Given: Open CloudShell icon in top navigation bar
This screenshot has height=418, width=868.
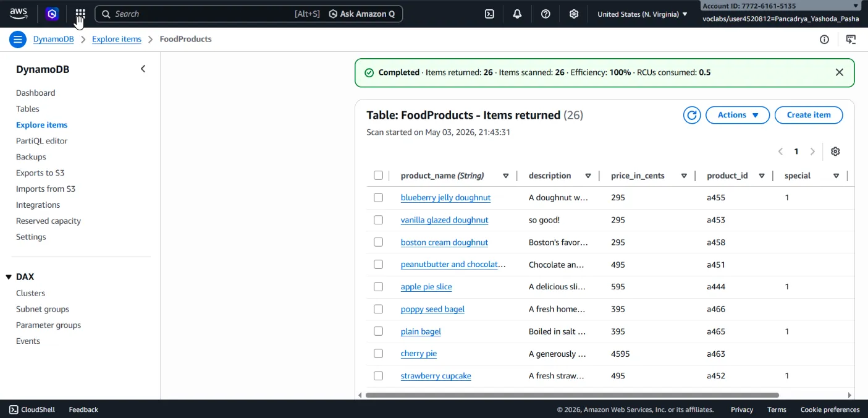Looking at the screenshot, I should [x=489, y=14].
